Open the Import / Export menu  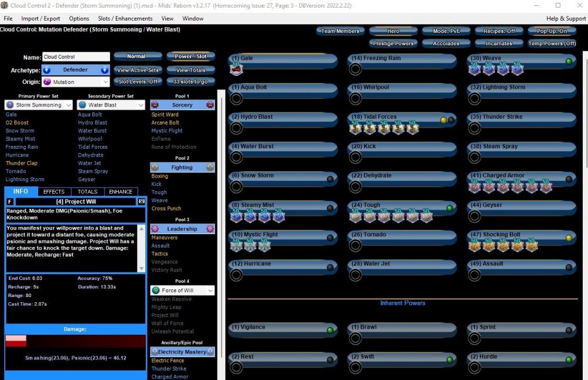click(x=41, y=18)
